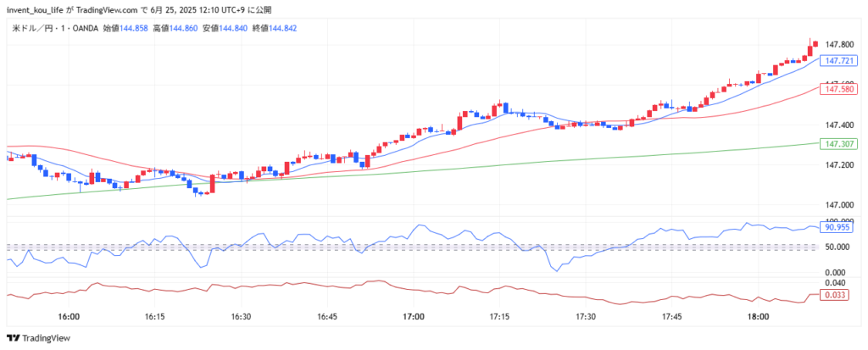Viewport: 868px width, 350px height.
Task: Click the last red candle at chart top right
Action: pos(815,44)
